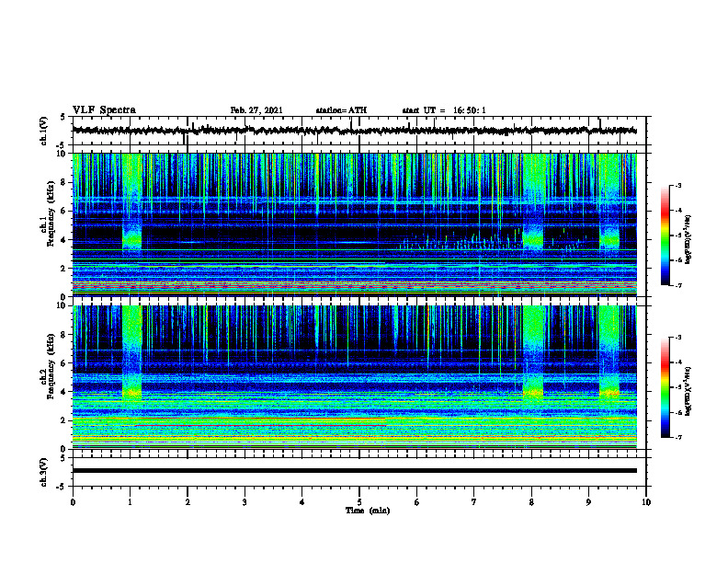Click the ch.1 voltage waveform trace

pyautogui.click(x=355, y=131)
